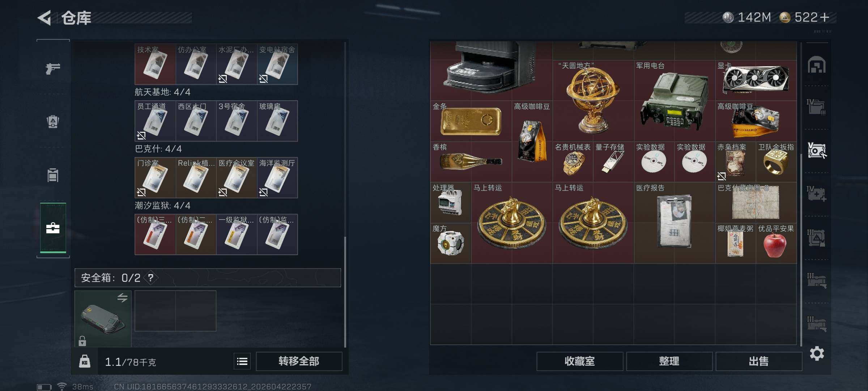Image resolution: width=868 pixels, height=391 pixels.
Task: Click the warehouse grid vertical scrollbar
Action: (x=801, y=194)
